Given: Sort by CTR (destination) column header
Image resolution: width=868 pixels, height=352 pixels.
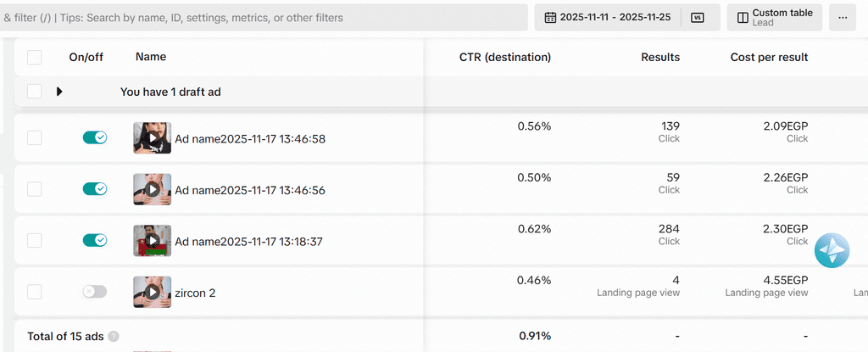Looking at the screenshot, I should 505,58.
